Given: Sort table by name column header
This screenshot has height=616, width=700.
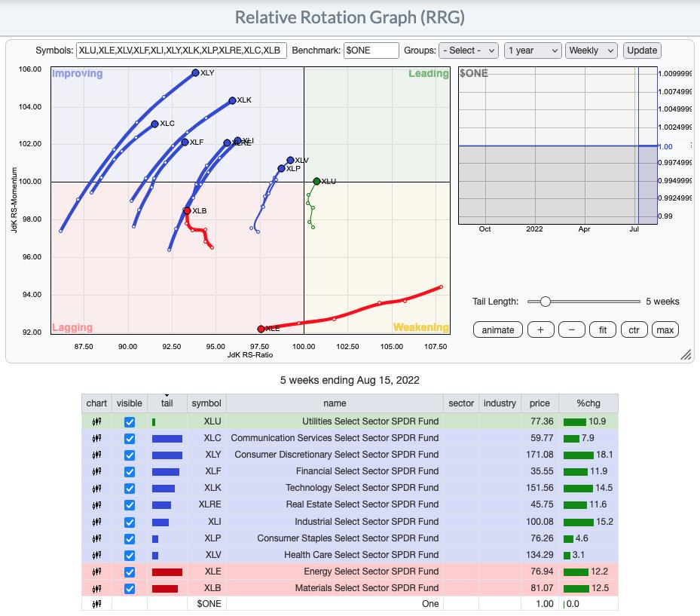Looking at the screenshot, I should (335, 403).
